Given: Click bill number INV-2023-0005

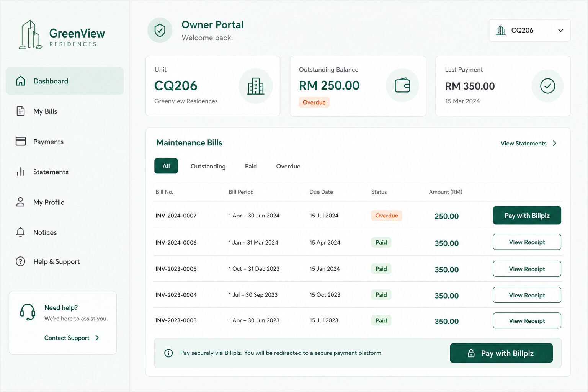Looking at the screenshot, I should click(176, 269).
